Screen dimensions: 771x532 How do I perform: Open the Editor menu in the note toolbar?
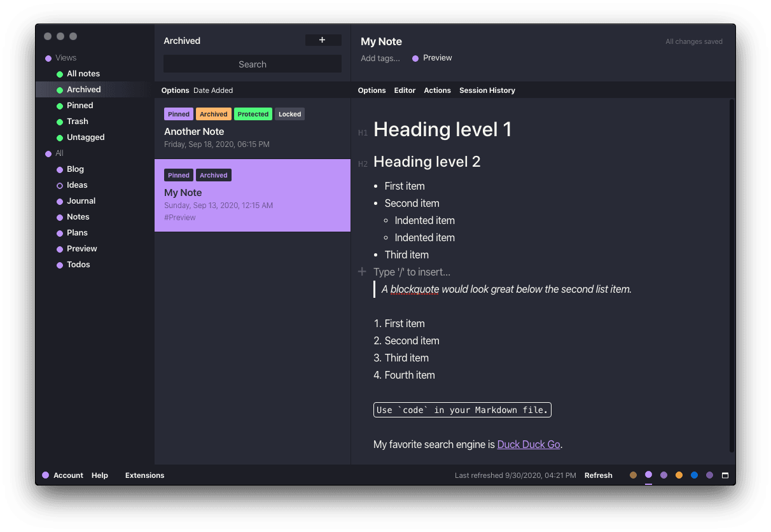pos(405,90)
